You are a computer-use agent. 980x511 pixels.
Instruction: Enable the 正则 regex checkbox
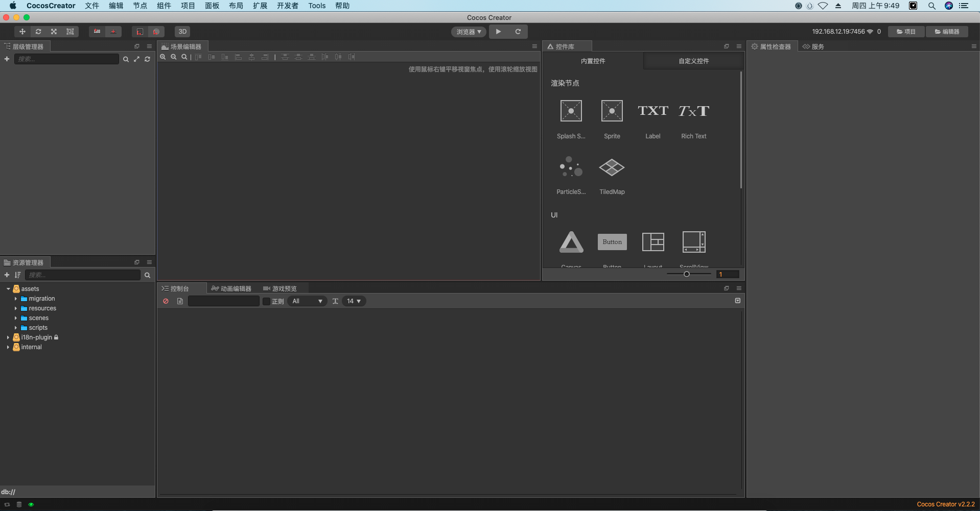266,301
